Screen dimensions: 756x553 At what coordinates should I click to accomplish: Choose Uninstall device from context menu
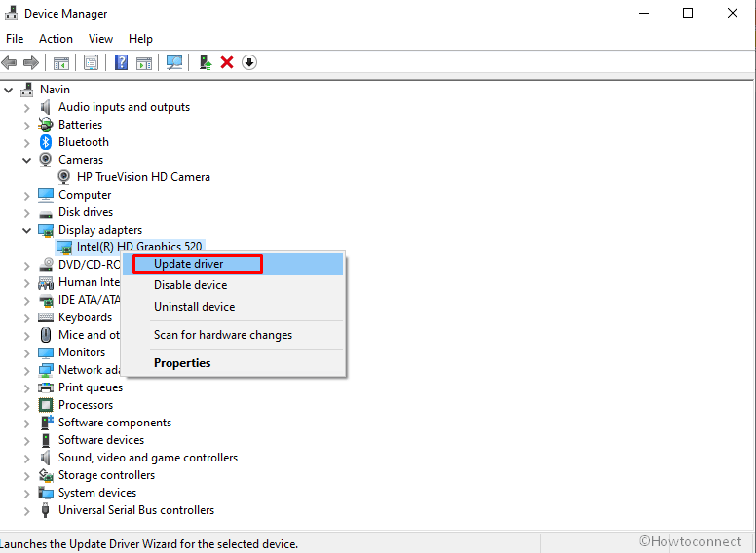tap(233, 307)
